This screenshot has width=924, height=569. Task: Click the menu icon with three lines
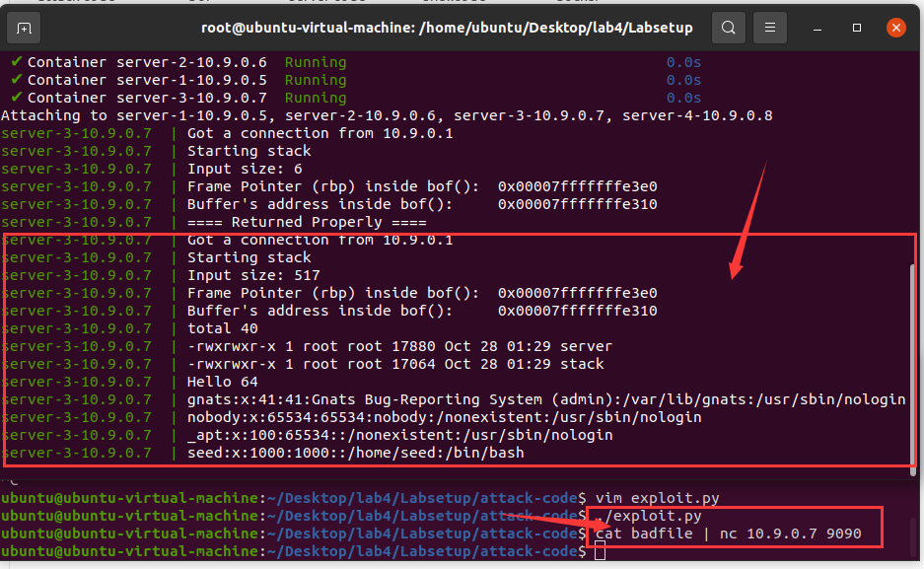coord(769,28)
